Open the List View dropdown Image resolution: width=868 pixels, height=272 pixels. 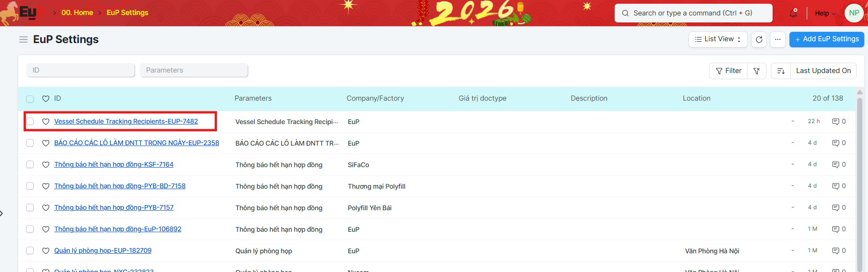point(717,39)
